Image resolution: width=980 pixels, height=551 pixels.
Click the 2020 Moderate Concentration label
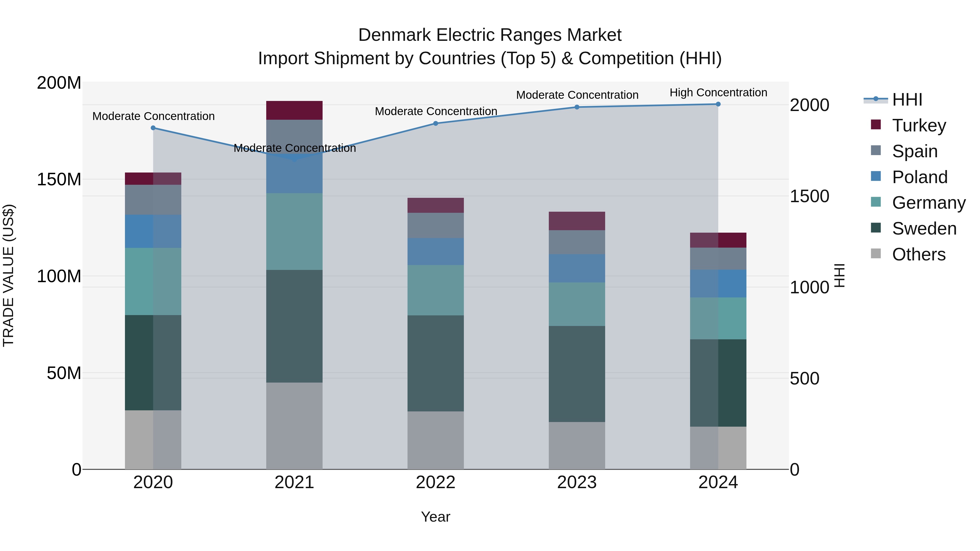point(153,116)
